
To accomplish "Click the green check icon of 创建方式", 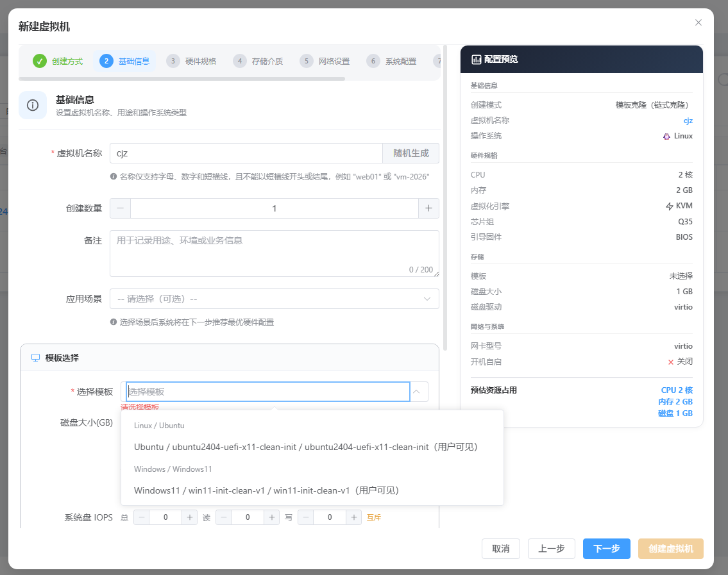I will click(x=40, y=61).
